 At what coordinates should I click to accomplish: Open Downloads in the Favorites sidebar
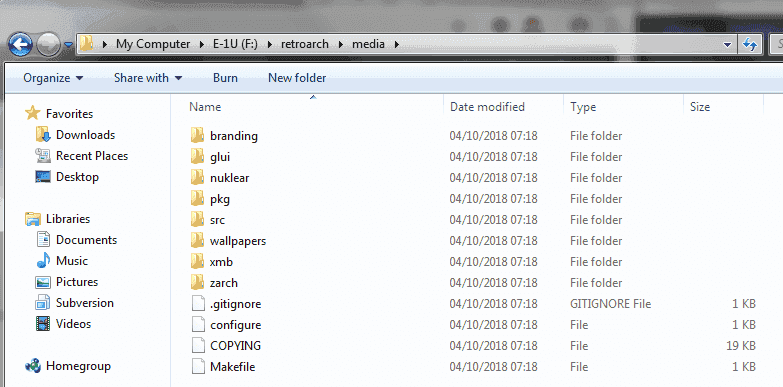click(85, 135)
